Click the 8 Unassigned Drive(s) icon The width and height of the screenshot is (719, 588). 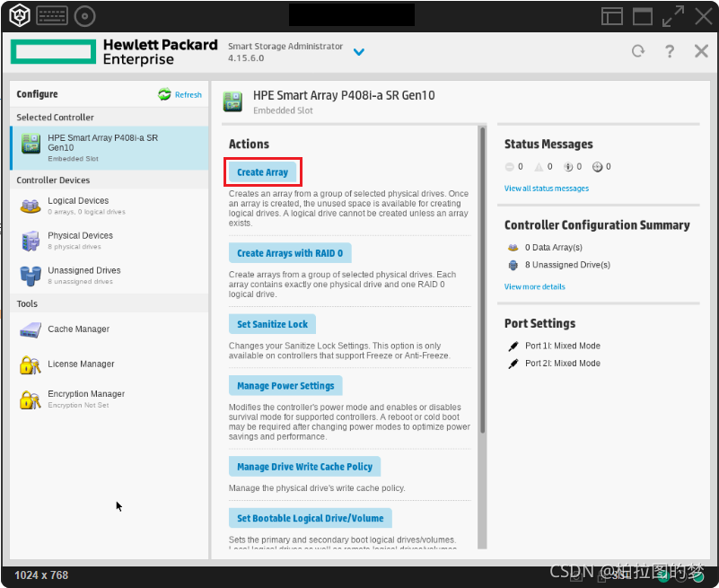[x=513, y=265]
